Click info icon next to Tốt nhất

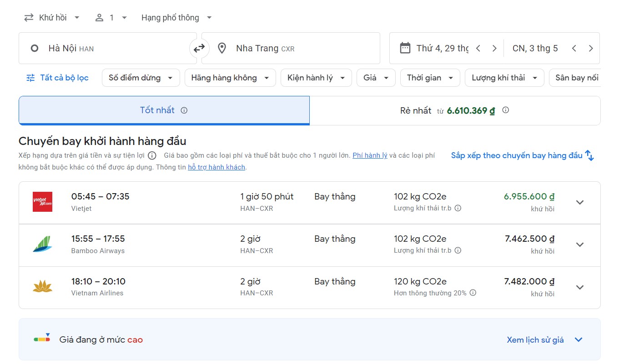coord(184,110)
